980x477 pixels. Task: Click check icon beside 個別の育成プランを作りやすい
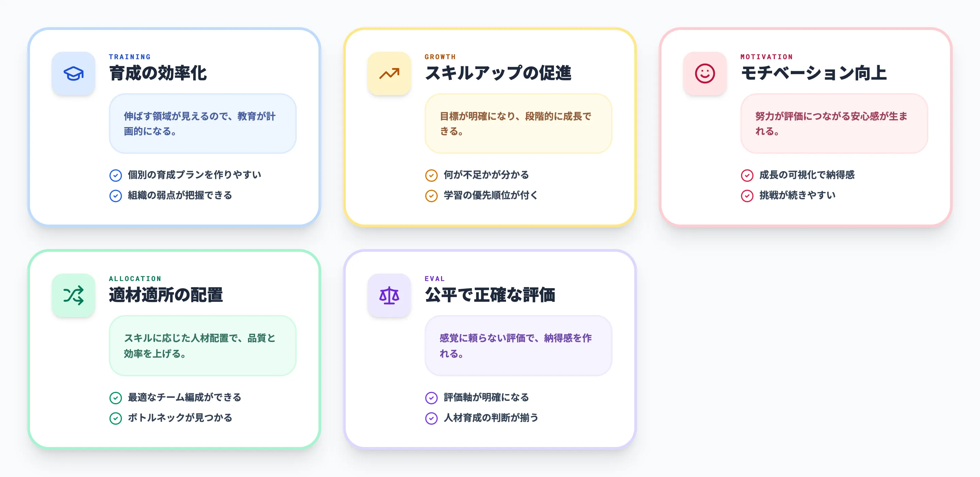[116, 175]
